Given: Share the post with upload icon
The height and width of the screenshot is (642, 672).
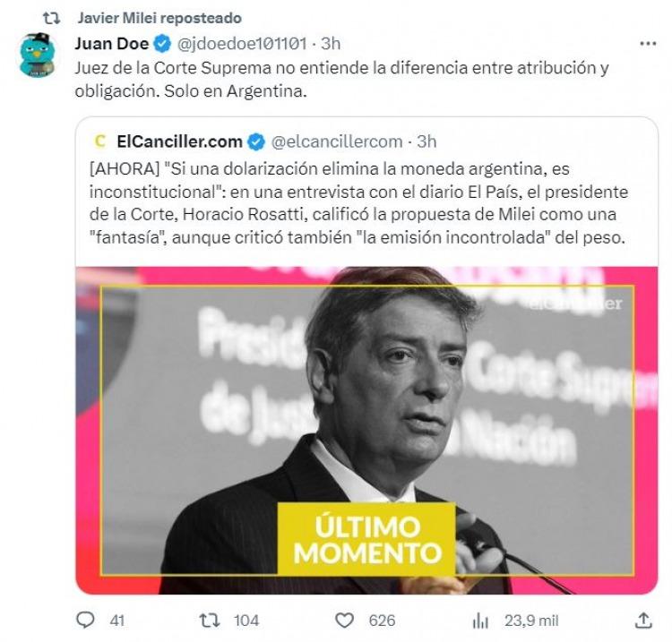Looking at the screenshot, I should click(x=643, y=621).
